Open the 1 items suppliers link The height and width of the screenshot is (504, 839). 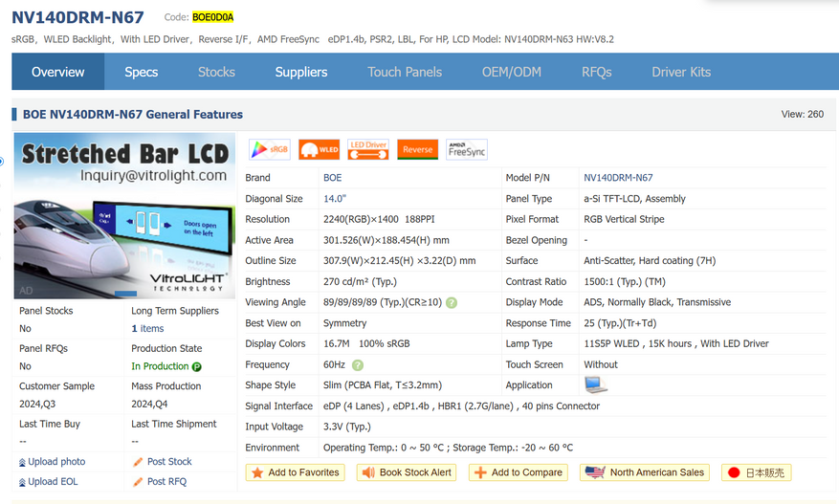point(147,329)
